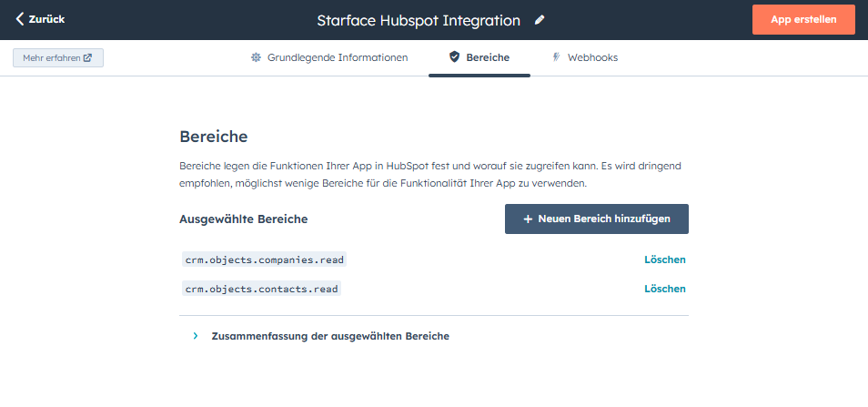Open the Zusammenfassung der ausgewählten Bereiche label

(x=329, y=336)
